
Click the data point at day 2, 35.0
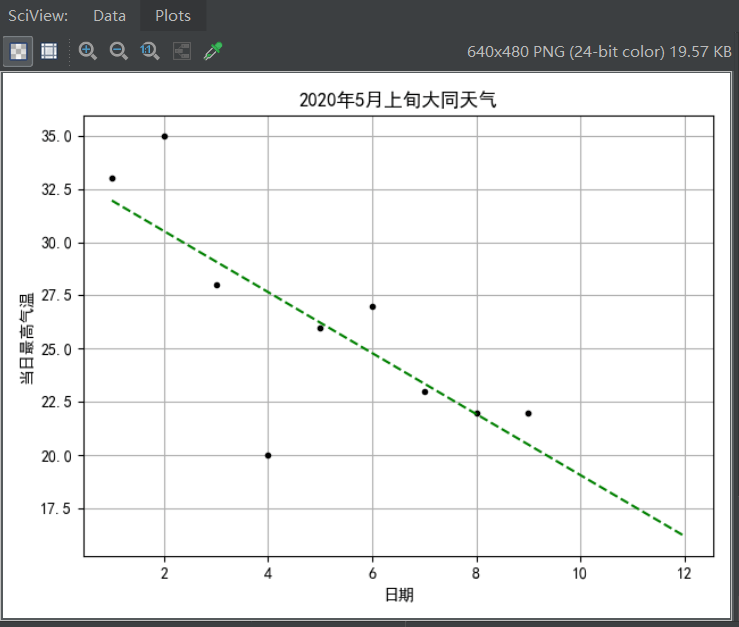click(x=164, y=136)
